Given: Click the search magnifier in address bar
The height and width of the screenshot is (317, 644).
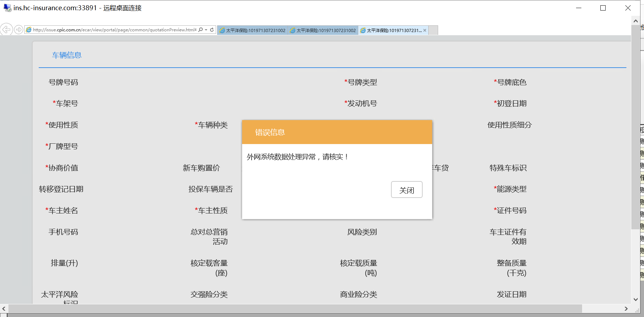Looking at the screenshot, I should [x=201, y=30].
